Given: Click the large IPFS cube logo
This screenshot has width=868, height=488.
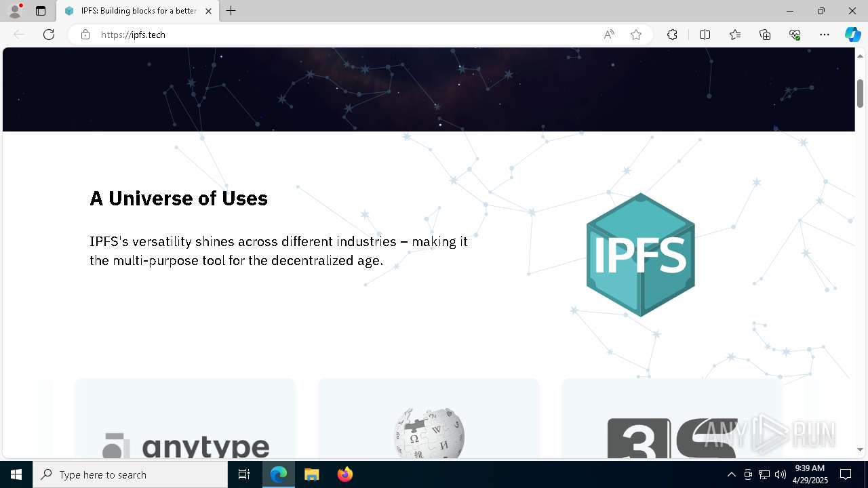Looking at the screenshot, I should [641, 255].
